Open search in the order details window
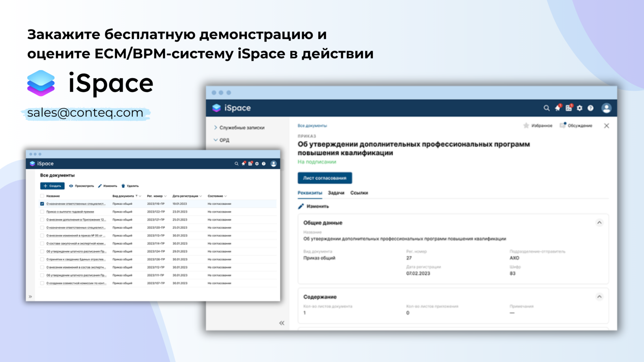Screen dimensions: 644x362 [x=547, y=108]
